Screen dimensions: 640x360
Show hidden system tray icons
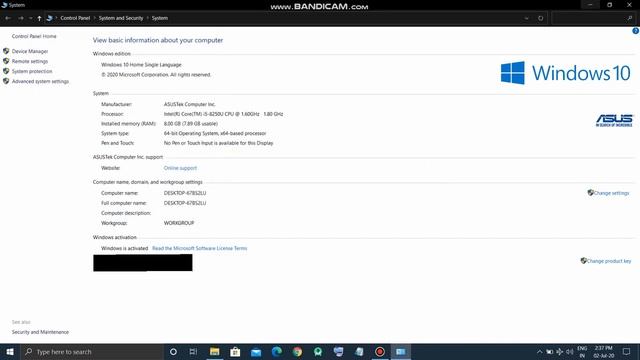point(540,351)
